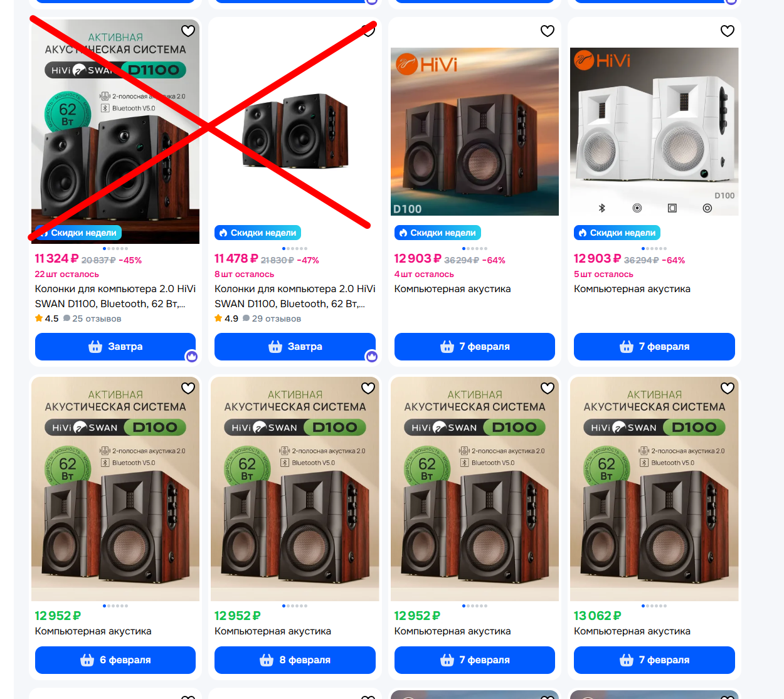Viewport: 784px width, 699px height.
Task: Click the purple crown badge on the 11 478 ₽ card
Action: point(372,357)
